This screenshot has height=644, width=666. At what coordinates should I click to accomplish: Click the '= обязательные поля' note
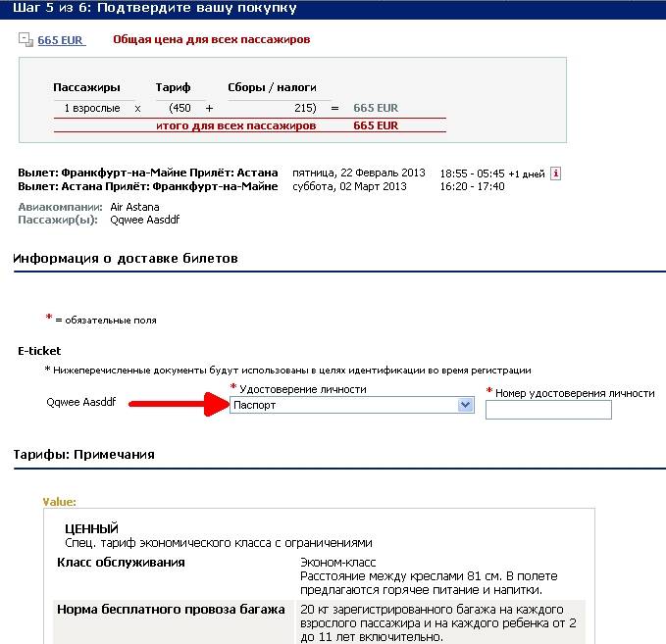point(106,321)
